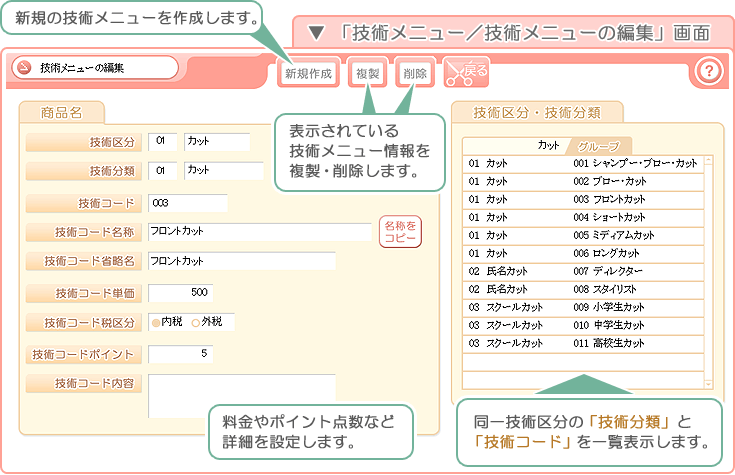Click the 戻る scissors back button
The width and height of the screenshot is (735, 475).
tap(466, 72)
